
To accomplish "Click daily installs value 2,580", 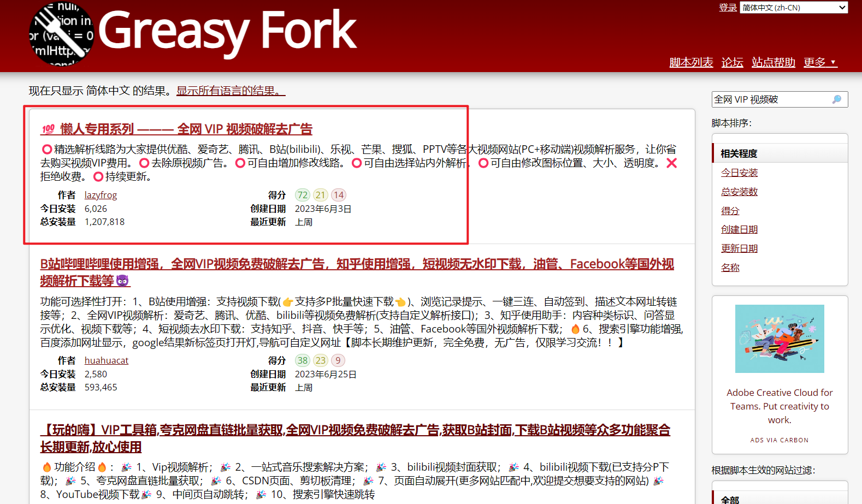I will pyautogui.click(x=96, y=374).
